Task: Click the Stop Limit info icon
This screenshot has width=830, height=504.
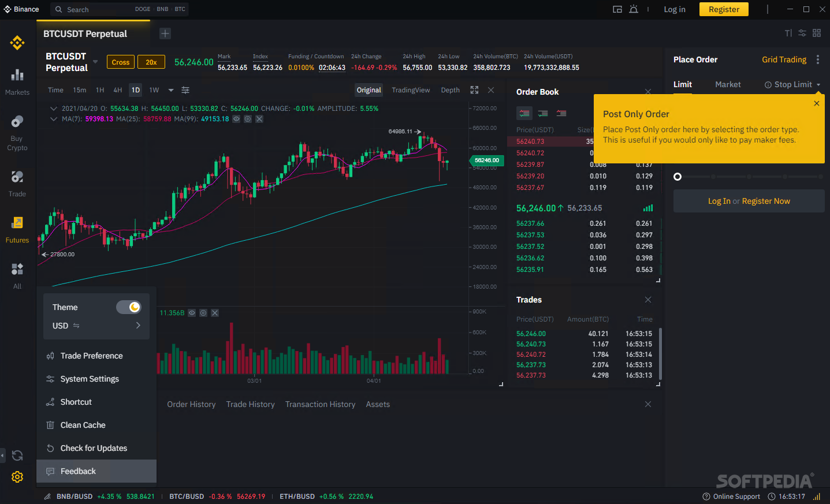Action: (x=768, y=85)
